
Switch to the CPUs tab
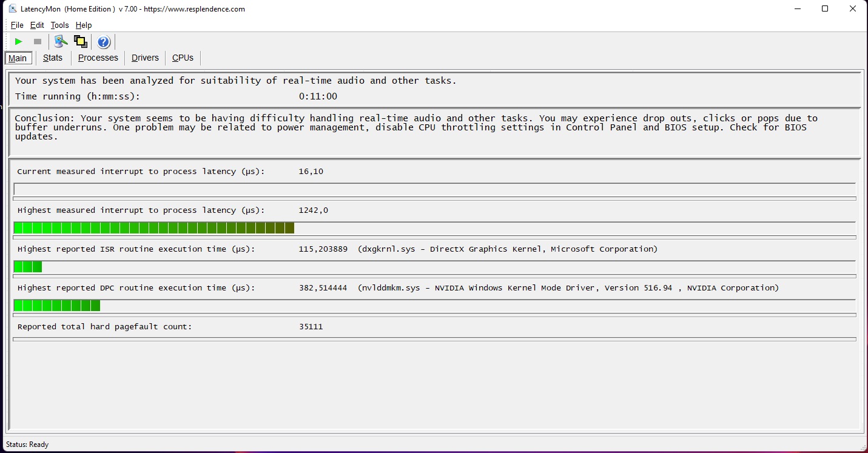pos(183,58)
